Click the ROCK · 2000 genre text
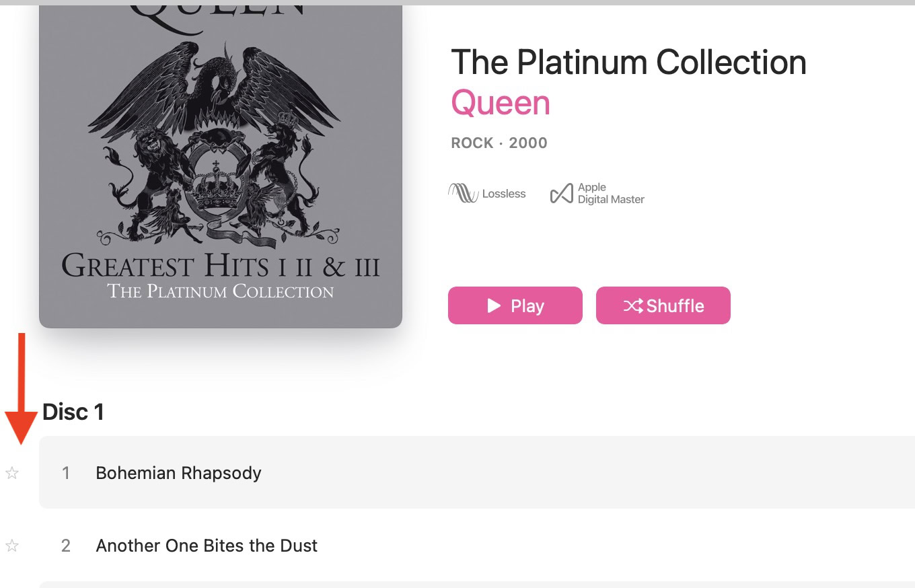Screen dimensions: 915x588 [x=499, y=143]
